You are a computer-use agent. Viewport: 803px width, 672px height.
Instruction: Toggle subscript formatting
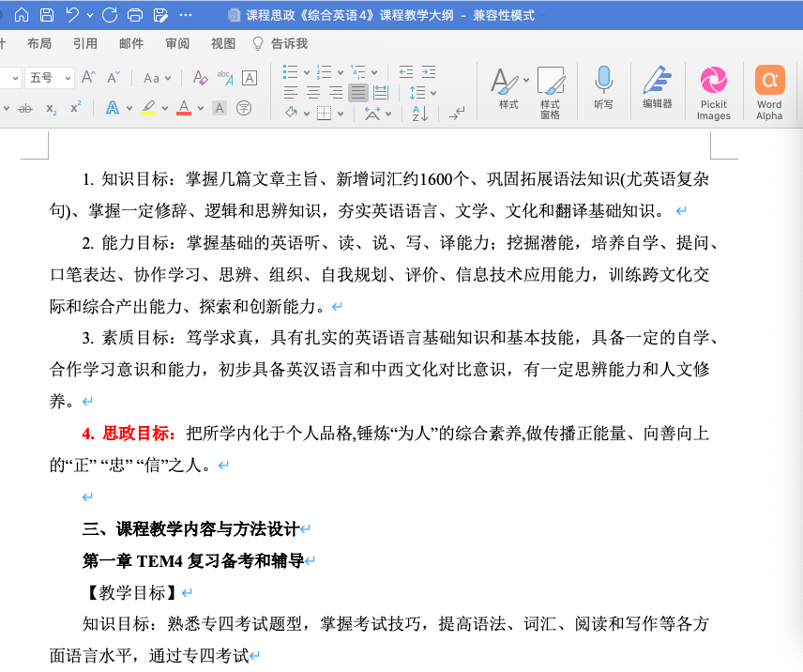pyautogui.click(x=51, y=108)
